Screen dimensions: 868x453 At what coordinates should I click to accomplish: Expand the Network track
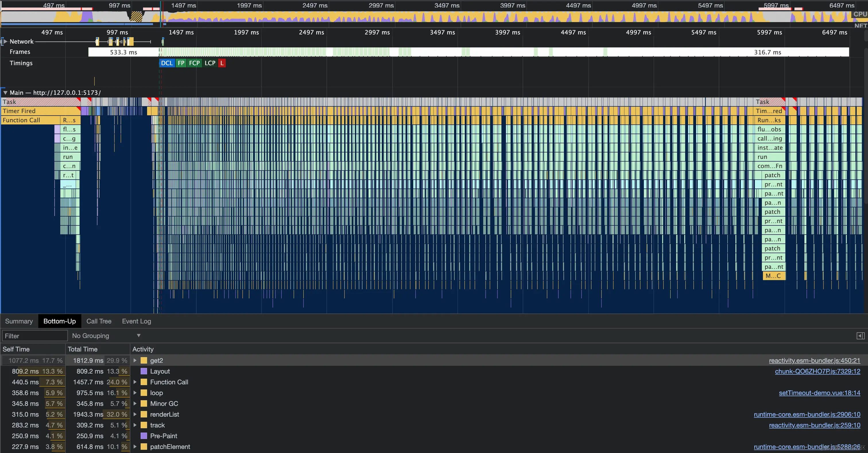coord(5,41)
